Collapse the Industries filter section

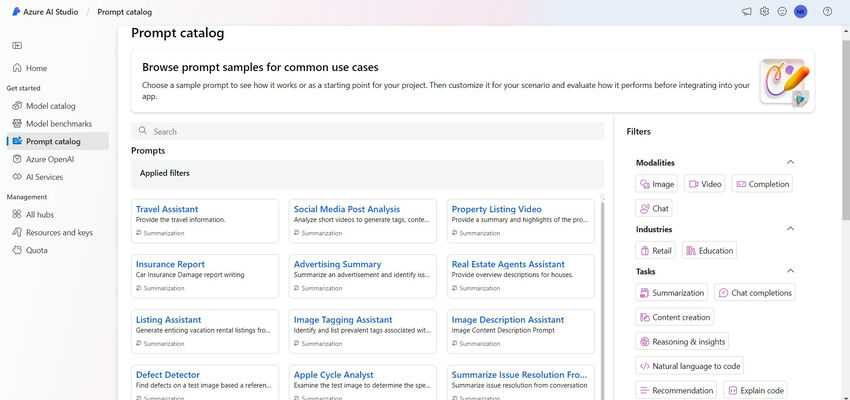click(790, 229)
